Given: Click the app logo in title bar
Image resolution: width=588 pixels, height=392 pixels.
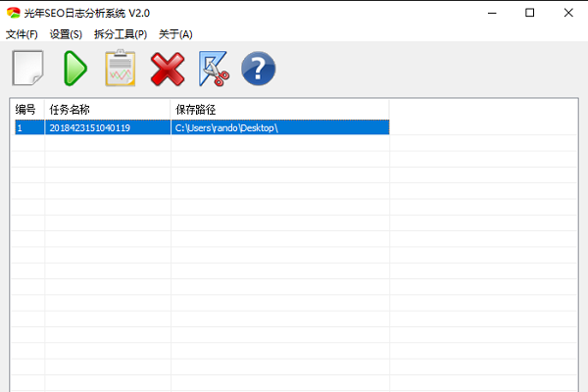Looking at the screenshot, I should tap(13, 13).
